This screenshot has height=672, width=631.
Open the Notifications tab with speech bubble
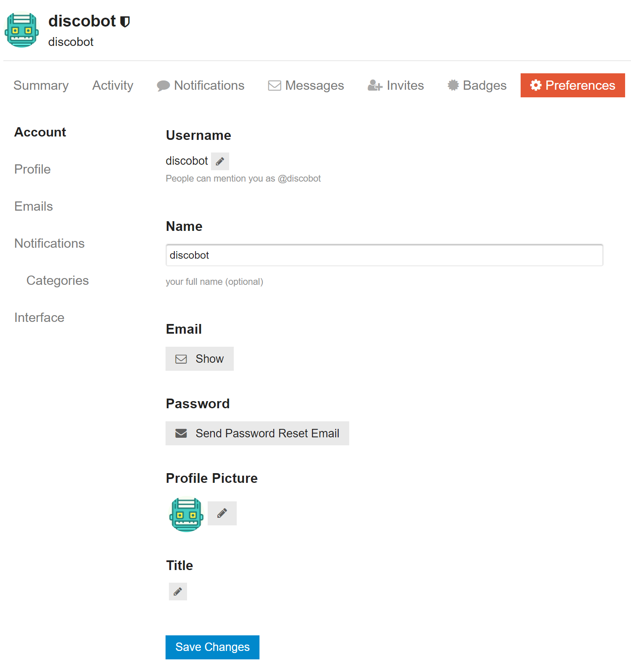(201, 86)
